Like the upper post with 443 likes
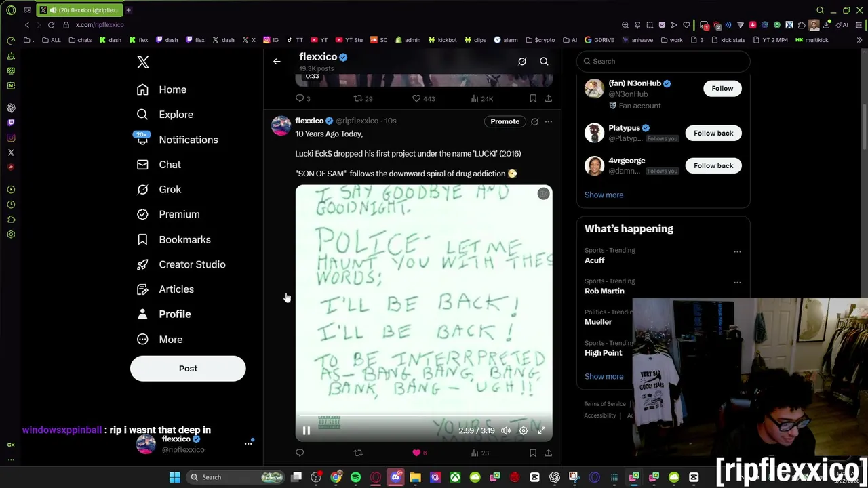Viewport: 868px width, 488px height. pyautogui.click(x=425, y=99)
